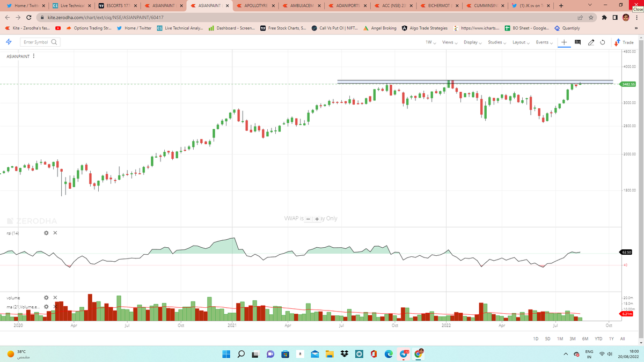The width and height of the screenshot is (644, 362).
Task: Reload the browser page
Action: [x=28, y=17]
